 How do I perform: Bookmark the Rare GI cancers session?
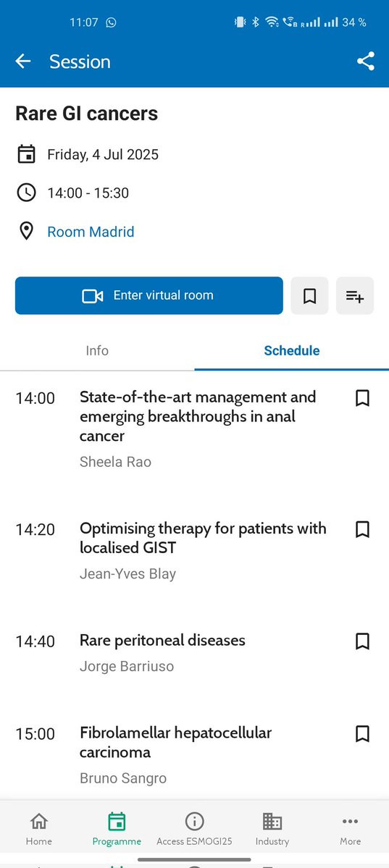pyautogui.click(x=310, y=295)
